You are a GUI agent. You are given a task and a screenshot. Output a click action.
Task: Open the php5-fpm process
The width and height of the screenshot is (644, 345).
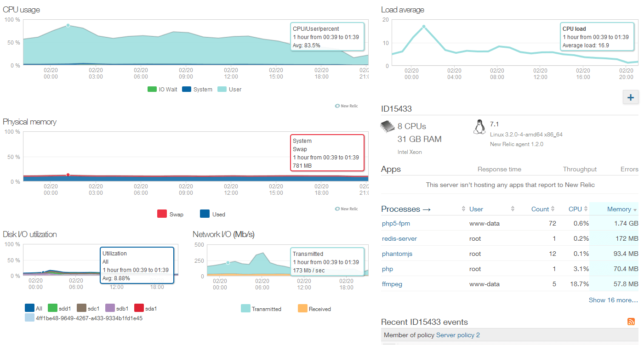[396, 224]
